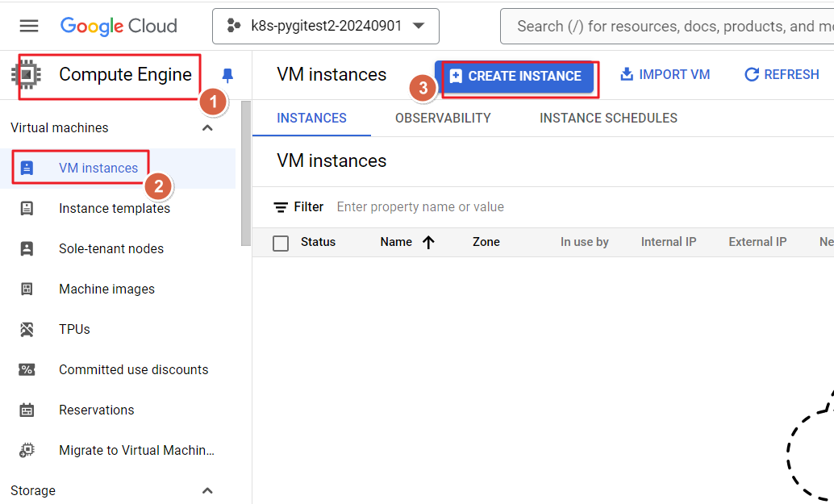Toggle the pin icon beside Compute Engine

(x=227, y=76)
